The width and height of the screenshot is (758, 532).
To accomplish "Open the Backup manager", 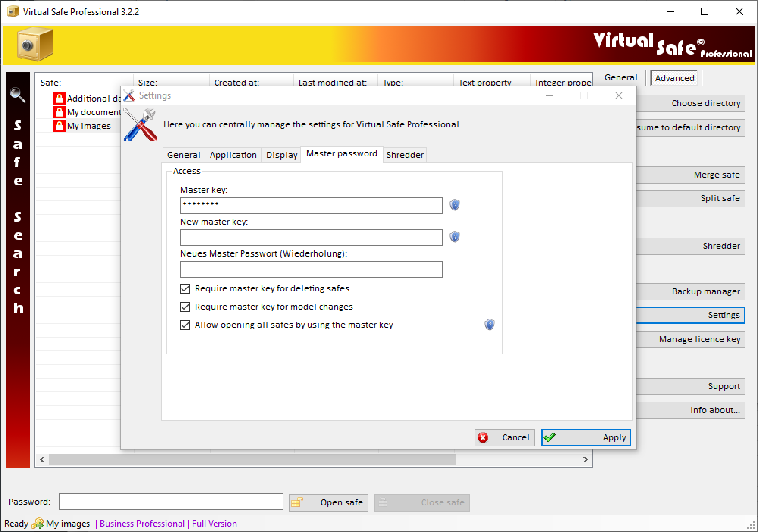I will point(691,291).
